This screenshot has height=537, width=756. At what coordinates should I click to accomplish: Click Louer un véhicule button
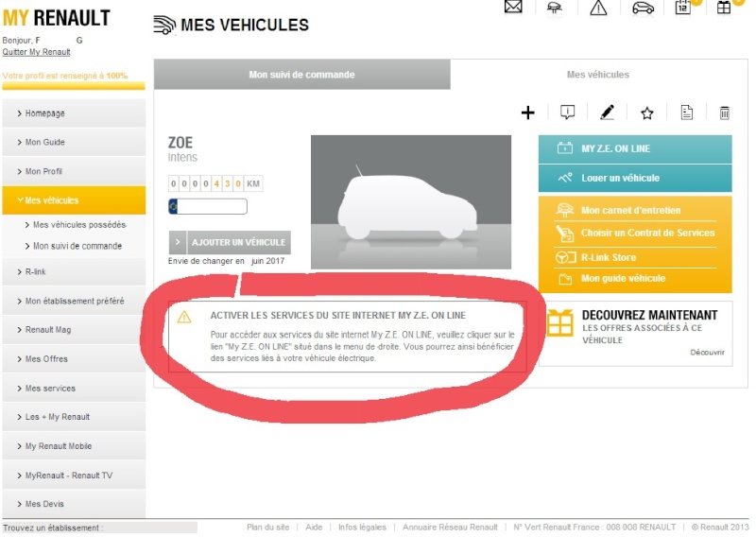click(x=635, y=178)
